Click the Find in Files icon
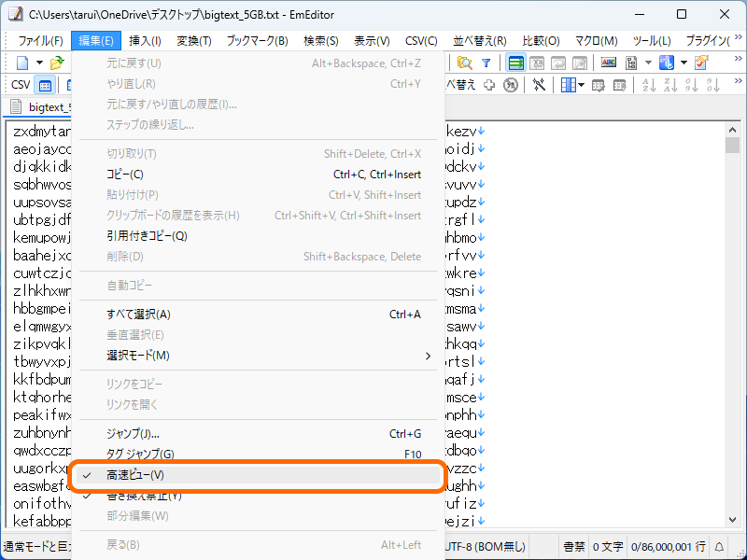This screenshot has height=560, width=747. pyautogui.click(x=464, y=63)
